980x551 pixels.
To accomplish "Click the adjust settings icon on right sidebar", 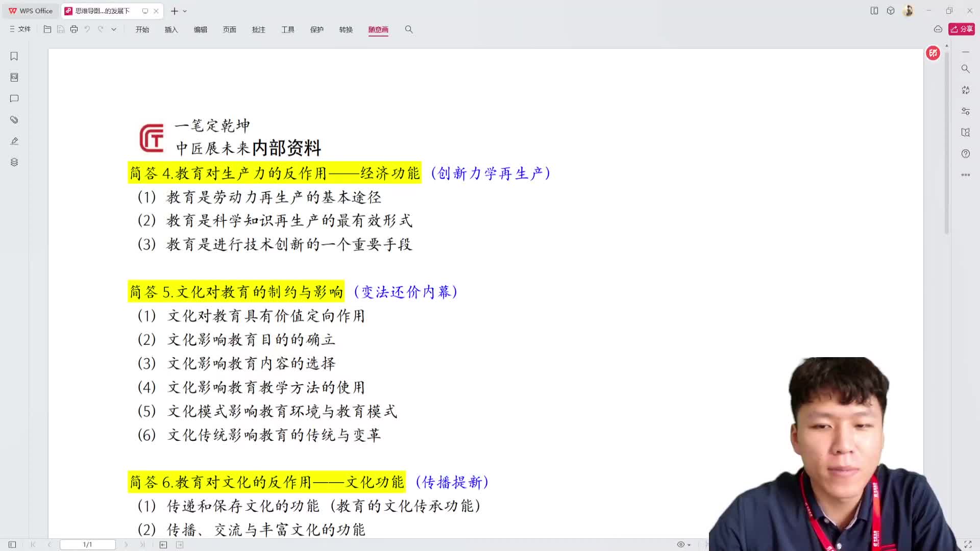I will click(x=965, y=111).
